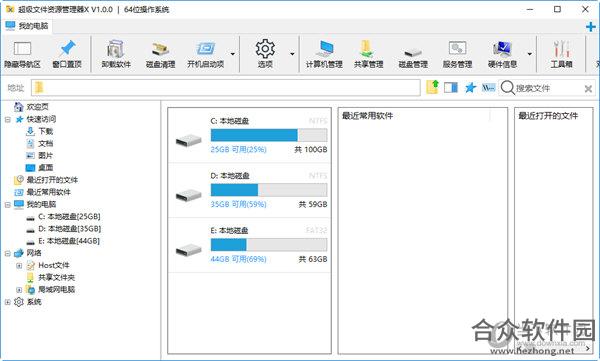600x361 pixels.
Task: Click the 共 100GB total text
Action: pos(311,150)
